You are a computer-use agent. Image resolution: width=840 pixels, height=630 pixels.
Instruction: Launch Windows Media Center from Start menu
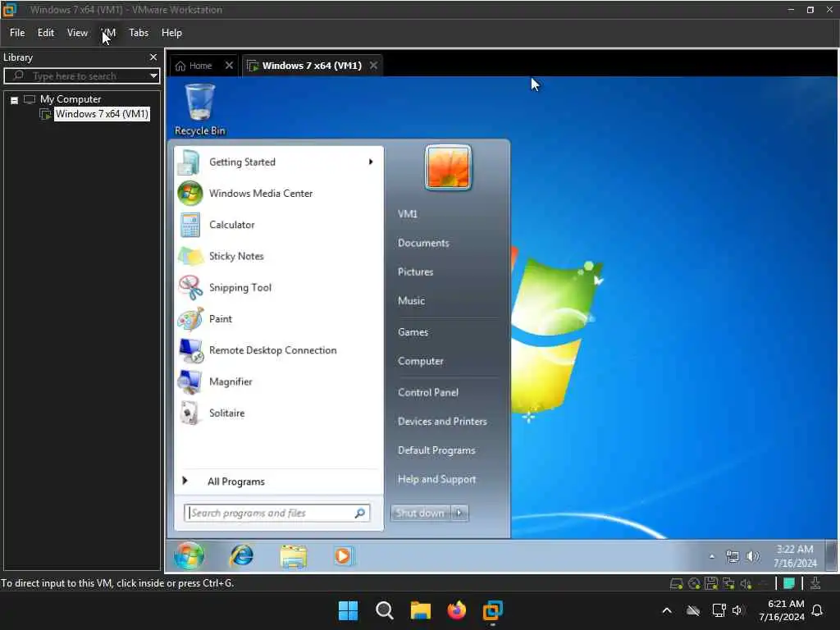pyautogui.click(x=279, y=194)
